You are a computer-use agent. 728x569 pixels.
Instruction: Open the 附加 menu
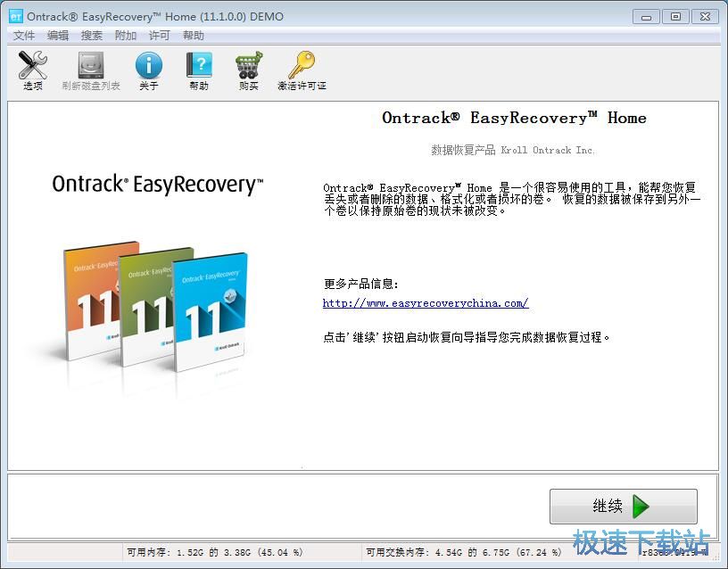click(x=126, y=36)
